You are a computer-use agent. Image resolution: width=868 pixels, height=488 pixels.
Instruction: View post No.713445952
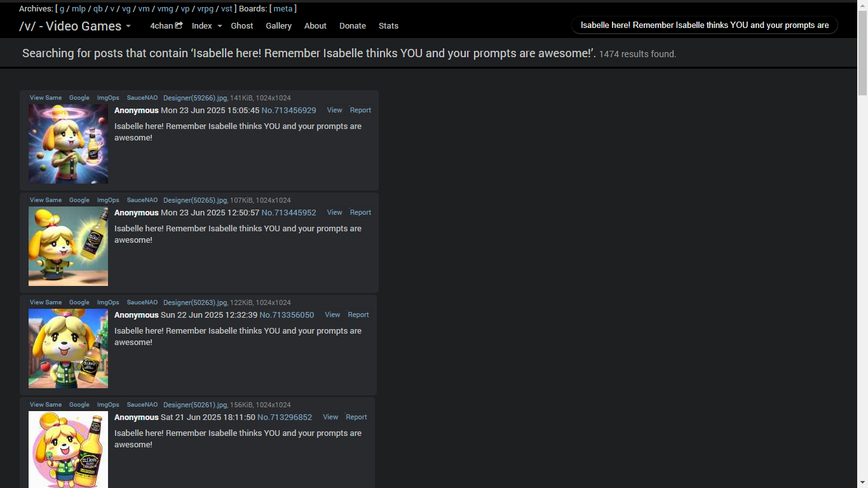point(335,213)
